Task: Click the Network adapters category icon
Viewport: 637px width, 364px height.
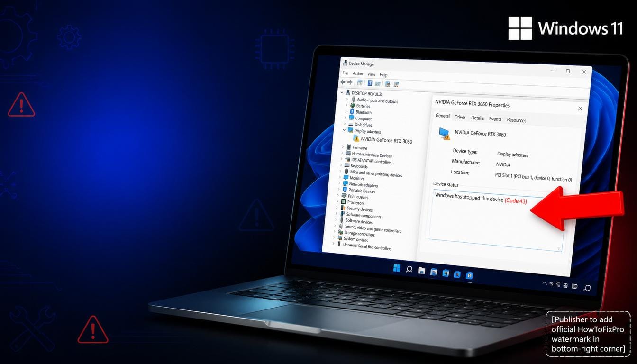Action: tap(345, 184)
